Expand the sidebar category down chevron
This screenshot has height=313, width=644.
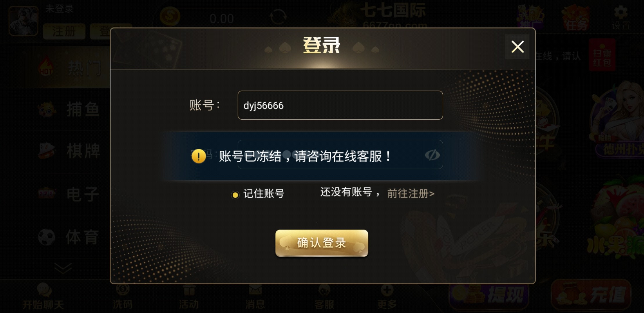63,268
